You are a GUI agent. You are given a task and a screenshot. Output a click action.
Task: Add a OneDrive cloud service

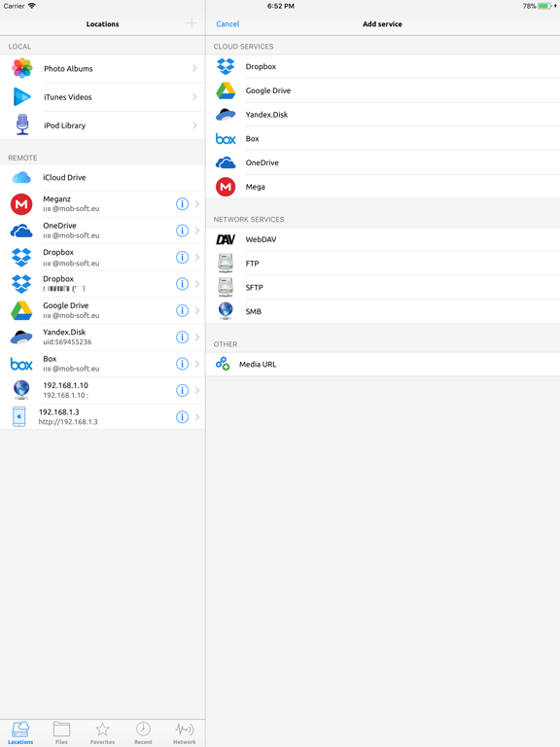pos(383,162)
